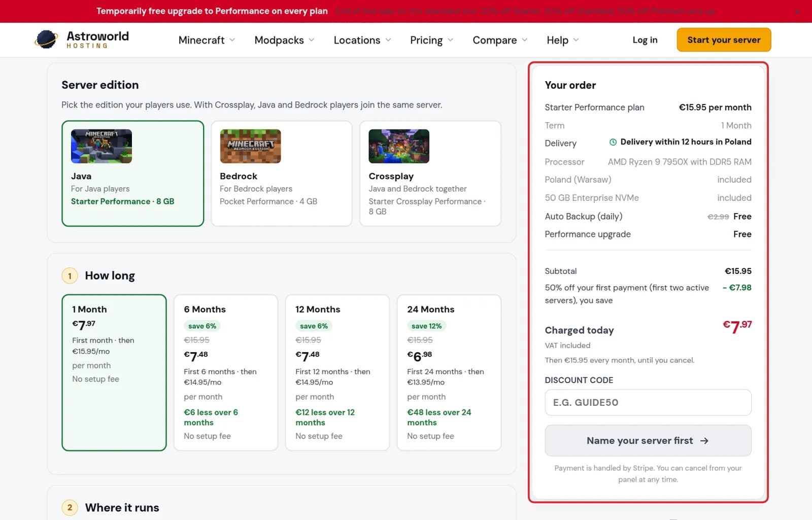Screen dimensions: 812x520
Task: Click the 'Subtotal' label
Action: coord(561,271)
